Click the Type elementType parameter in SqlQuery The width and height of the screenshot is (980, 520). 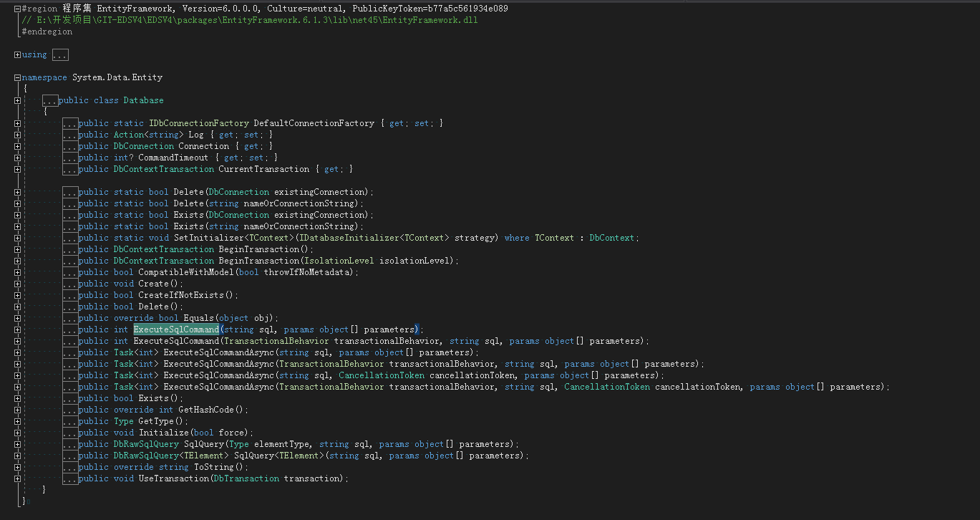[269, 444]
